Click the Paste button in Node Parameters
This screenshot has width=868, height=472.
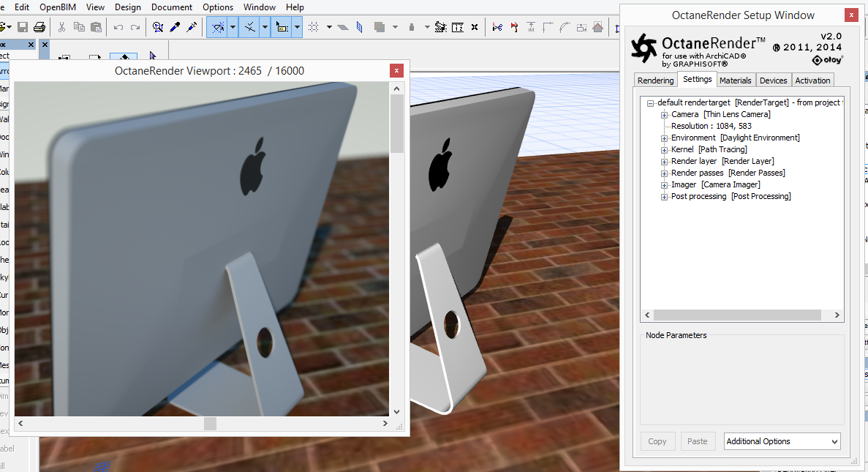pyautogui.click(x=698, y=441)
